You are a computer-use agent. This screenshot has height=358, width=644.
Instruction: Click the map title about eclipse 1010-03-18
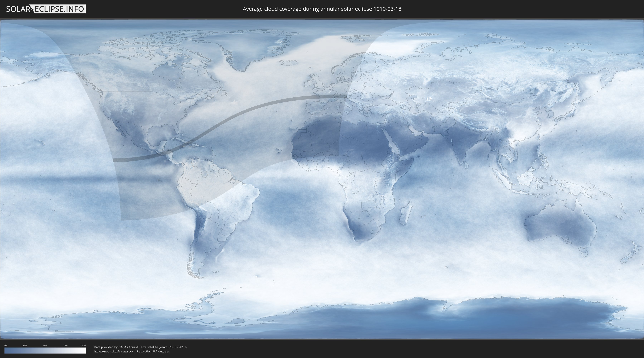coord(322,9)
